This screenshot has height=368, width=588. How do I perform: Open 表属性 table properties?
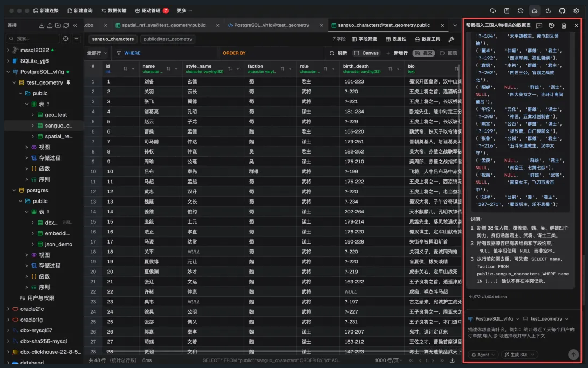(396, 39)
